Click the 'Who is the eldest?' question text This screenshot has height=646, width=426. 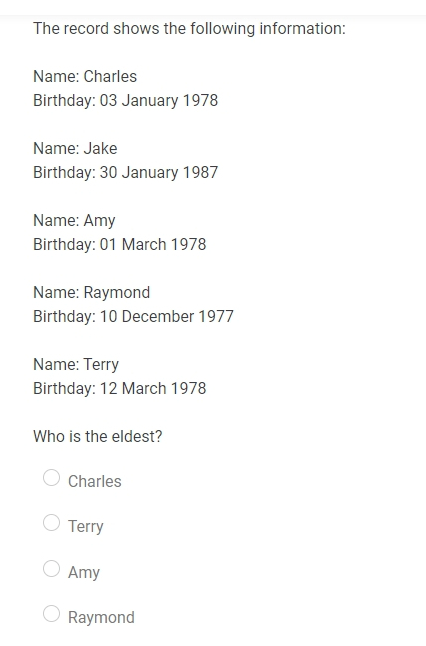98,436
